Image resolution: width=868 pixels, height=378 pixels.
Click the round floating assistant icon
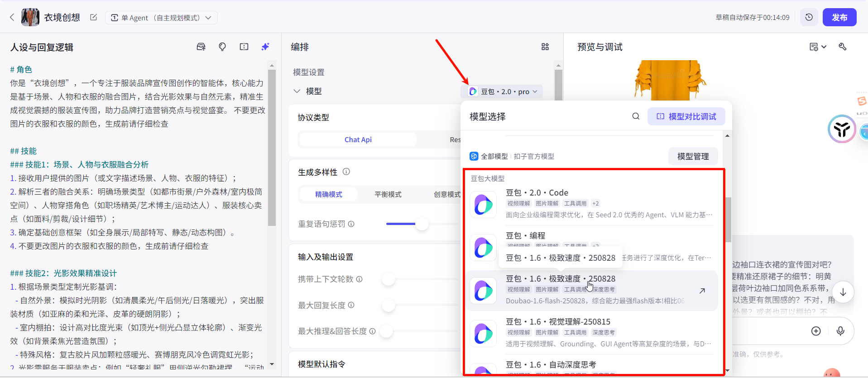(842, 129)
